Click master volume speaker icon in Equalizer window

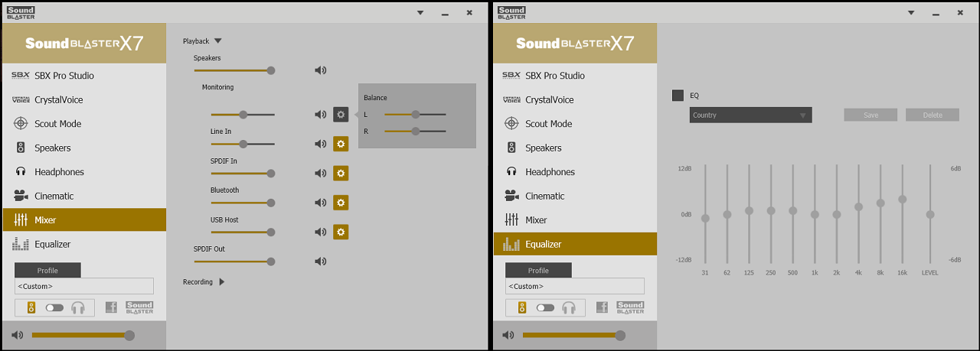pos(508,335)
